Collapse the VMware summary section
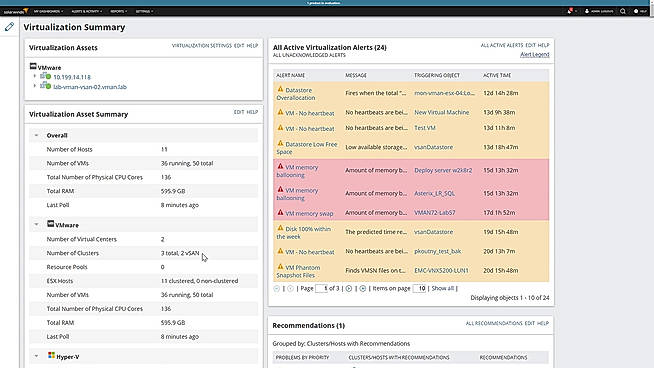The image size is (654, 368). [x=36, y=224]
